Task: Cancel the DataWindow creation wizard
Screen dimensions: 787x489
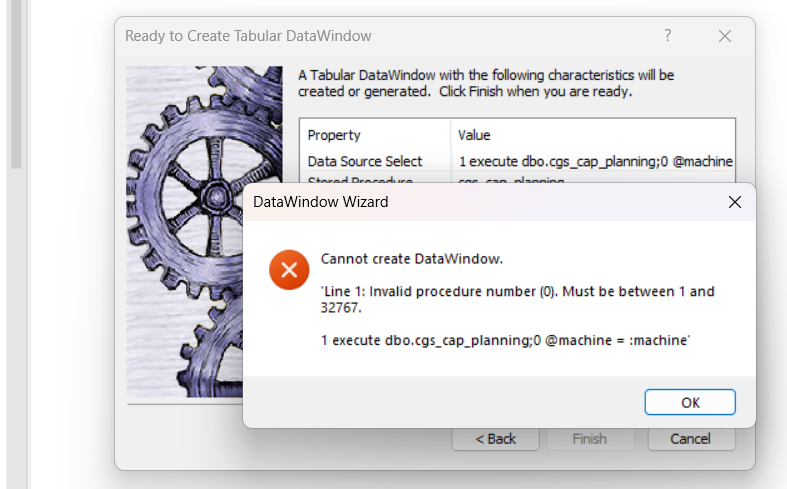Action: 691,439
